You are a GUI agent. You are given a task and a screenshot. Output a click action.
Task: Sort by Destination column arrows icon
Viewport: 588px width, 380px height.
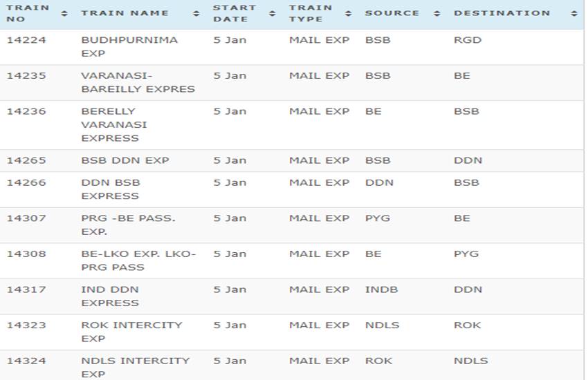tap(574, 14)
